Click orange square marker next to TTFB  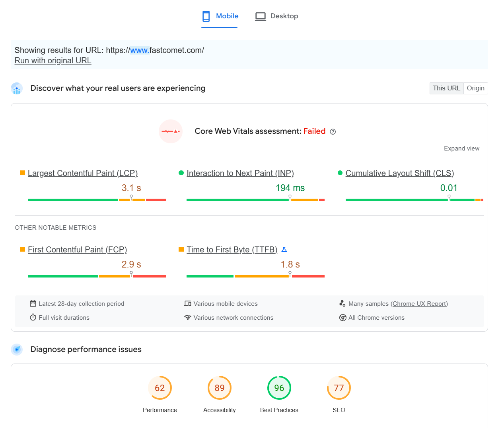(181, 249)
